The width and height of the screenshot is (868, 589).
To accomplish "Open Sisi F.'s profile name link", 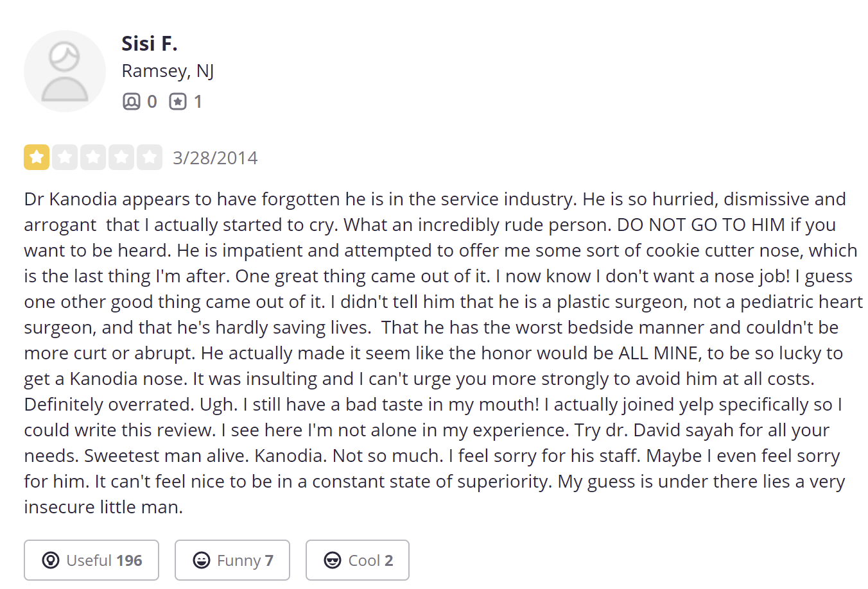I will pyautogui.click(x=149, y=43).
